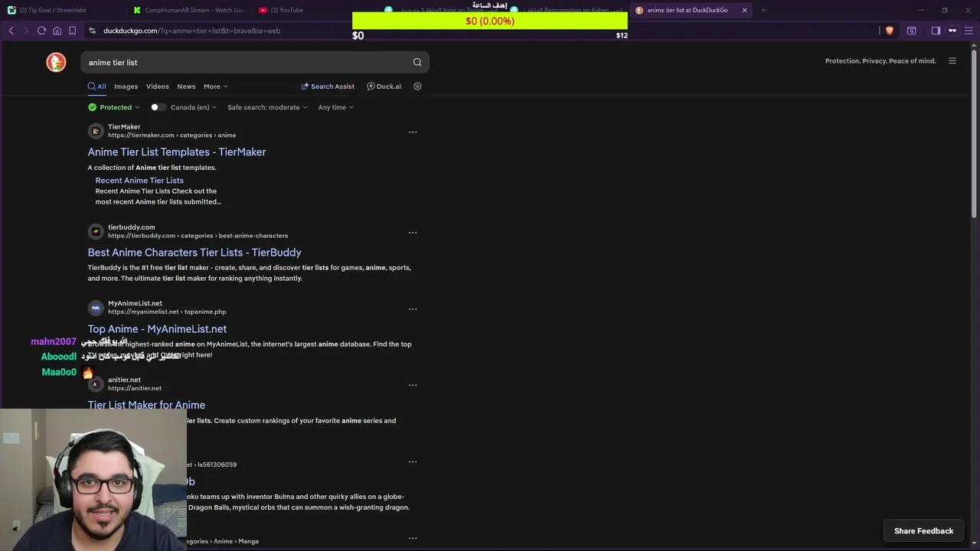Open more options for TierMaker result
The height and width of the screenshot is (551, 980).
pos(413,132)
